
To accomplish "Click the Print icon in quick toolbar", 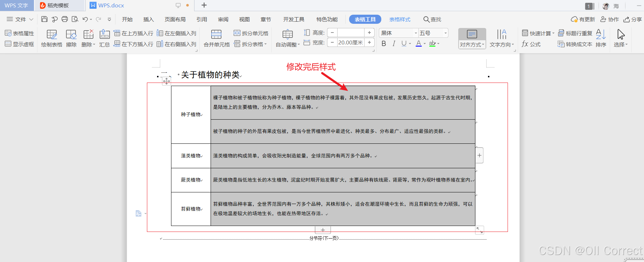I will coord(65,19).
